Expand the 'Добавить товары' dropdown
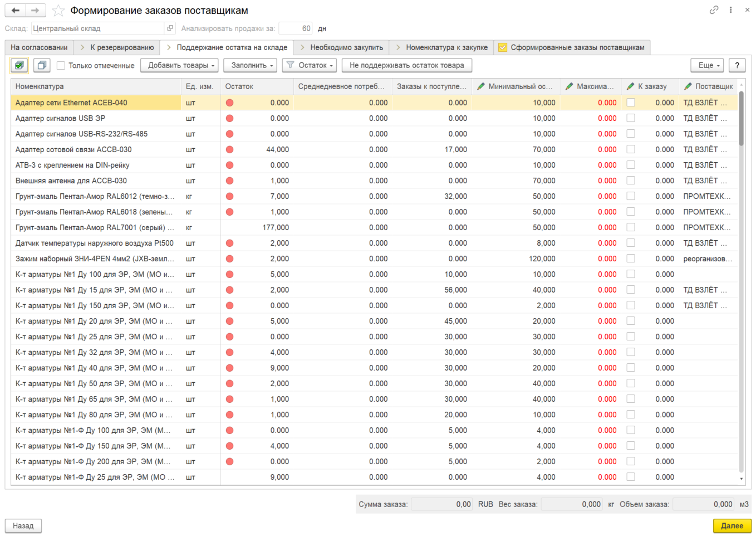 point(181,65)
